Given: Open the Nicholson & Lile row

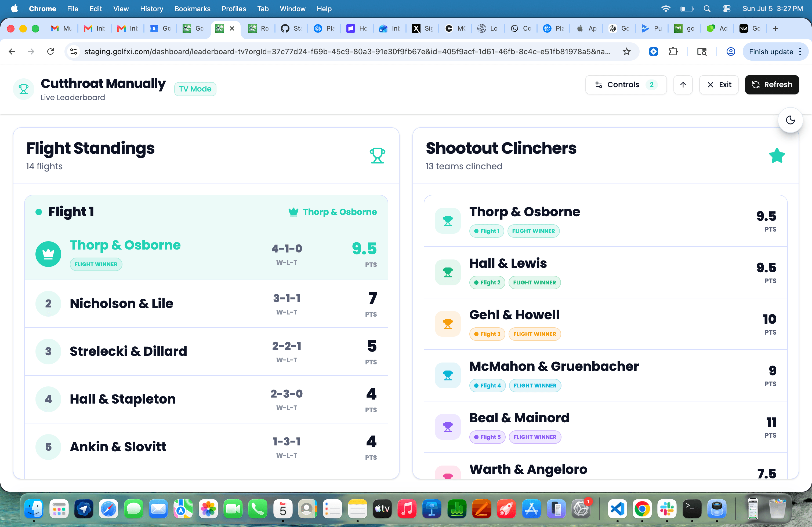Looking at the screenshot, I should (x=206, y=304).
